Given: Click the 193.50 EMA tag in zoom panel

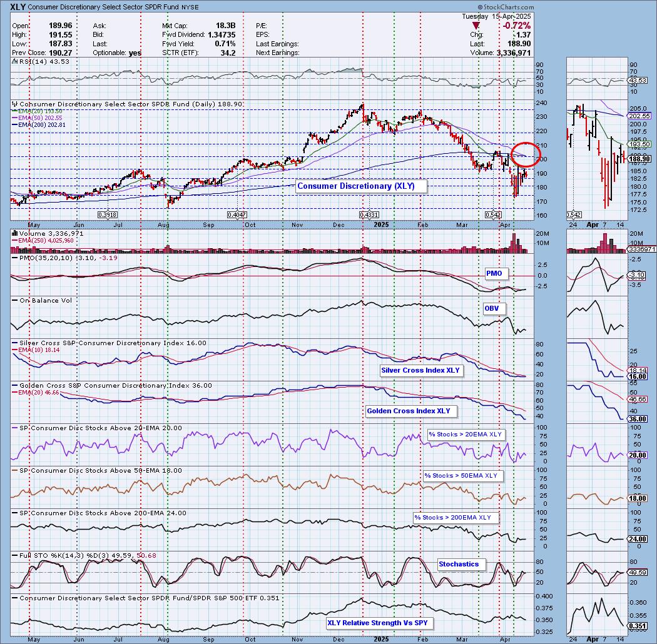Looking at the screenshot, I should [639, 144].
